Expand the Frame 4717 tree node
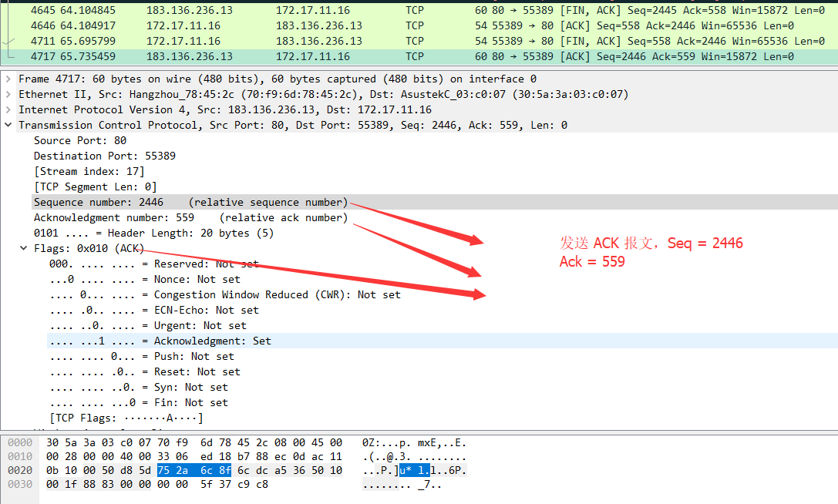 click(x=8, y=79)
